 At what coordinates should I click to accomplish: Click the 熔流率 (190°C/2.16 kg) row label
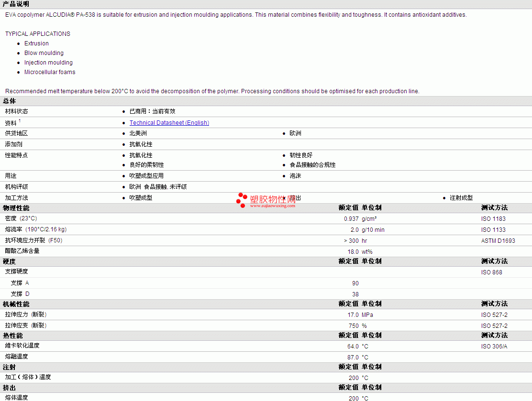tap(35, 229)
